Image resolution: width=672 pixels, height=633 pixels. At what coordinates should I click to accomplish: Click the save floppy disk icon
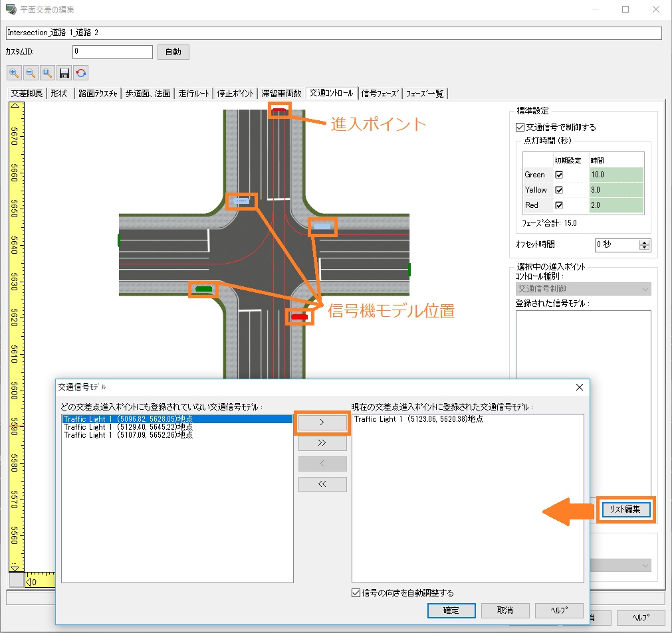[x=64, y=73]
